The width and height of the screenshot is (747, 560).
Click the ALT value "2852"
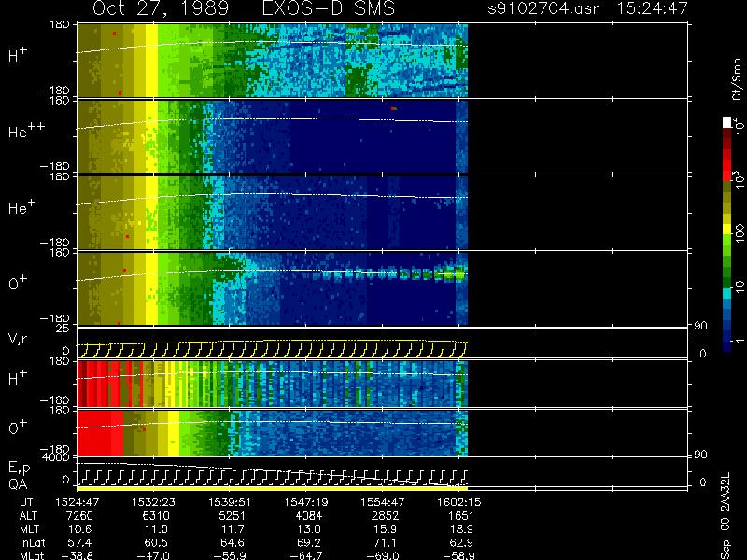[x=385, y=516]
